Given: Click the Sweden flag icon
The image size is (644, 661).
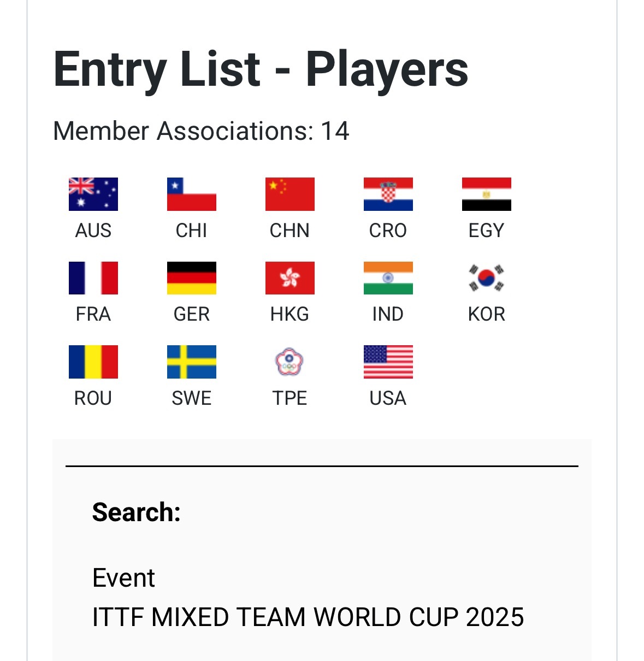Looking at the screenshot, I should 192,362.
